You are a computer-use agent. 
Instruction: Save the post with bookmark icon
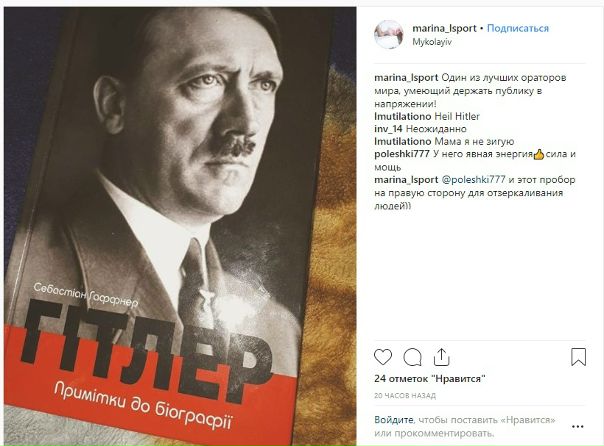(x=578, y=357)
